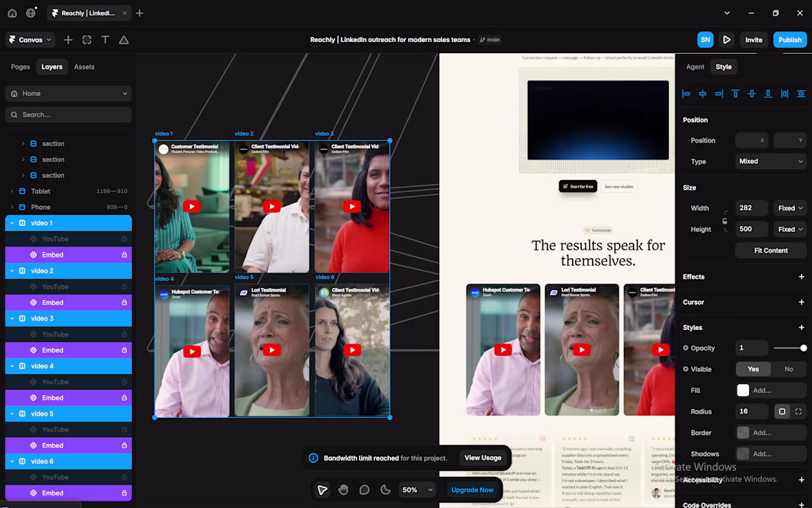Open the 50% zoom dropdown
This screenshot has height=508, width=812.
[x=417, y=490]
